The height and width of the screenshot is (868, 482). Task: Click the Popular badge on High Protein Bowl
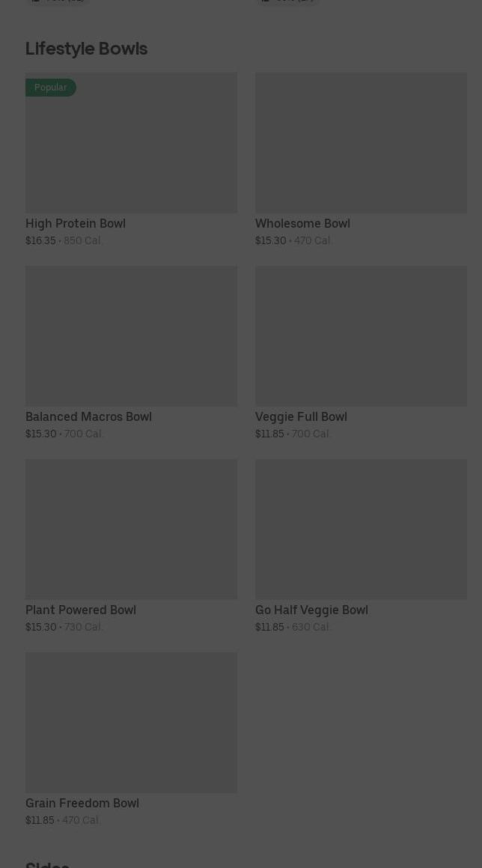point(50,88)
